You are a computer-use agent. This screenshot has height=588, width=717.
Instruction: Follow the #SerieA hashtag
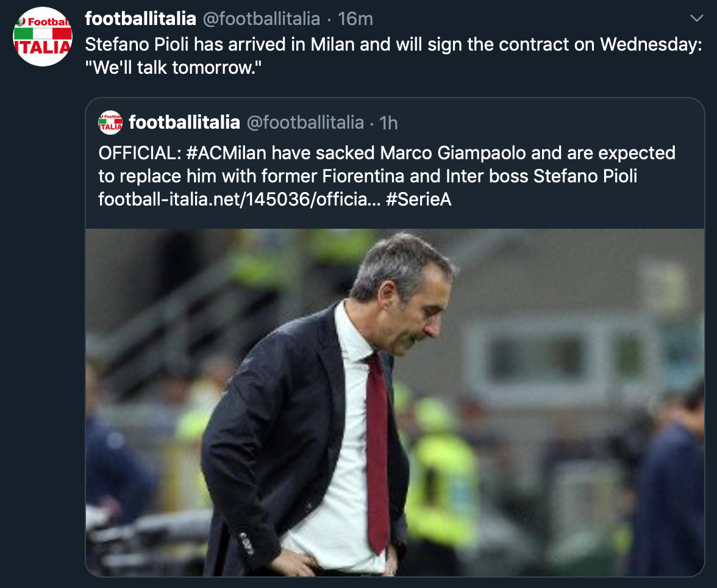pyautogui.click(x=418, y=199)
